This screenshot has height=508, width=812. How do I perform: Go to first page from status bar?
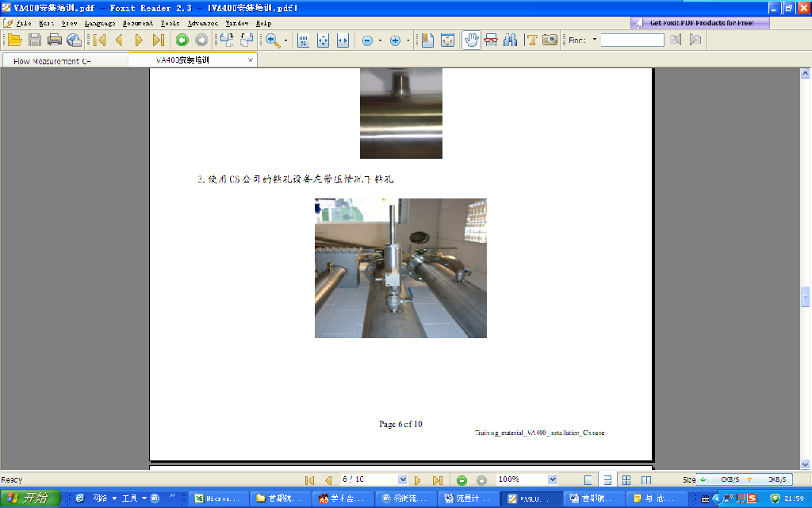(x=310, y=480)
